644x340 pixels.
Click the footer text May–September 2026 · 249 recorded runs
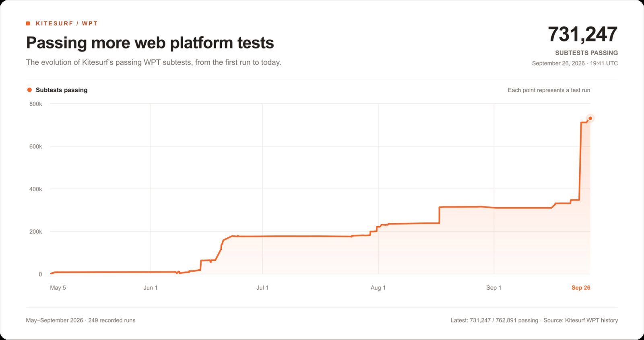tap(80, 320)
